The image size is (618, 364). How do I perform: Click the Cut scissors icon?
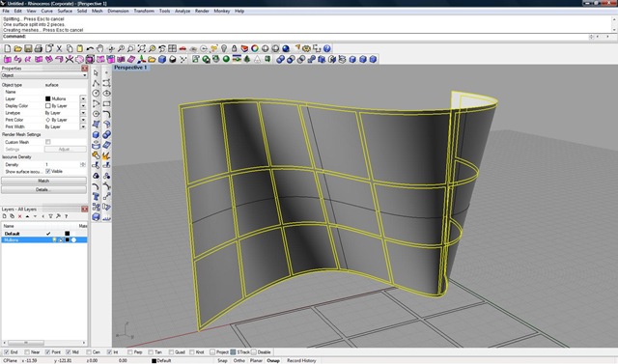tap(59, 48)
